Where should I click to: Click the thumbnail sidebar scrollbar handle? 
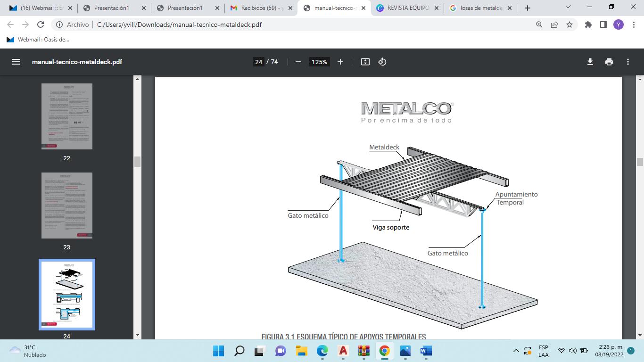coord(138,161)
